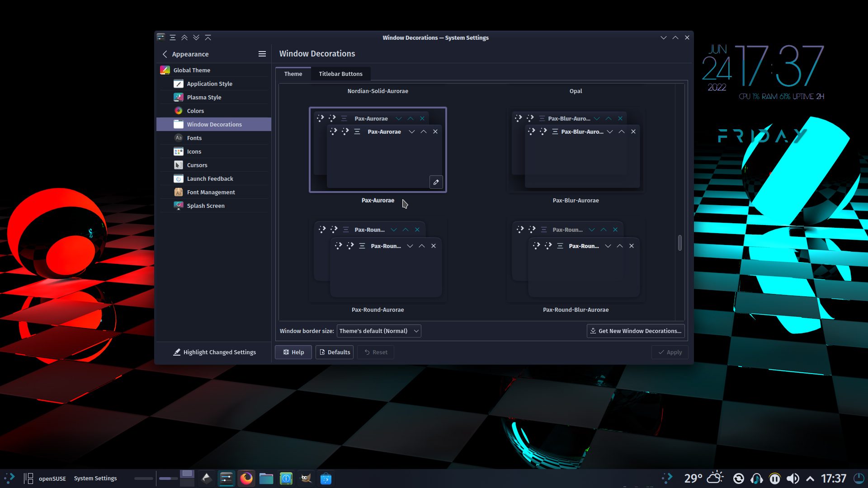
Task: Open the Cursors settings
Action: coord(214,165)
